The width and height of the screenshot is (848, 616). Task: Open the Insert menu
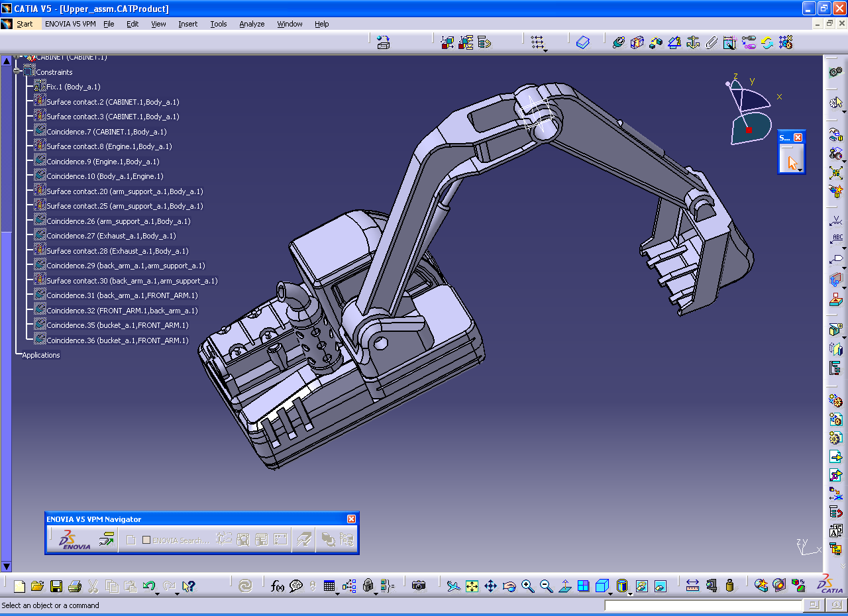click(187, 24)
